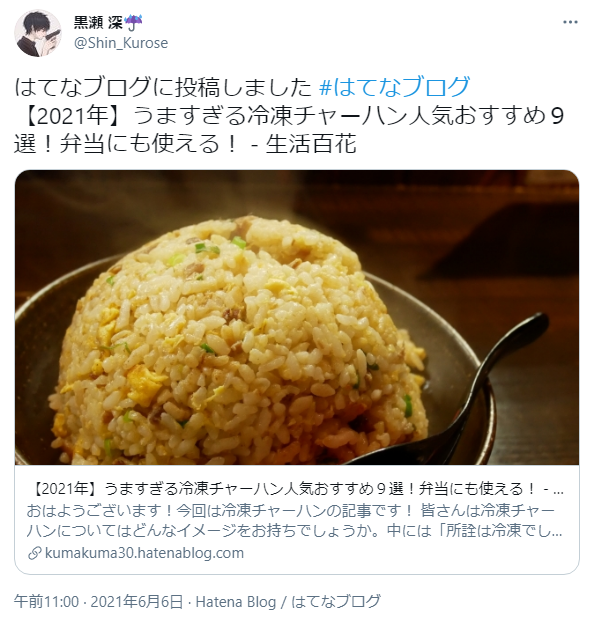Select the link icon beside kumakuma30.hatenablog.com

click(x=35, y=553)
